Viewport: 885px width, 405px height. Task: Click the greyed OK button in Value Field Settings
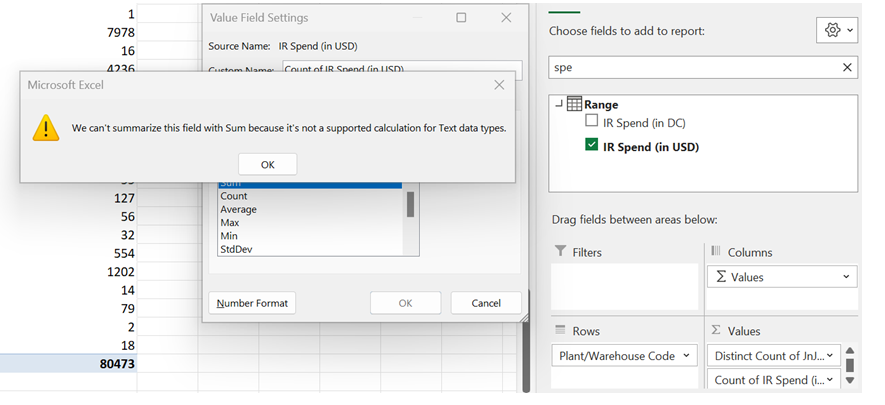click(x=405, y=303)
